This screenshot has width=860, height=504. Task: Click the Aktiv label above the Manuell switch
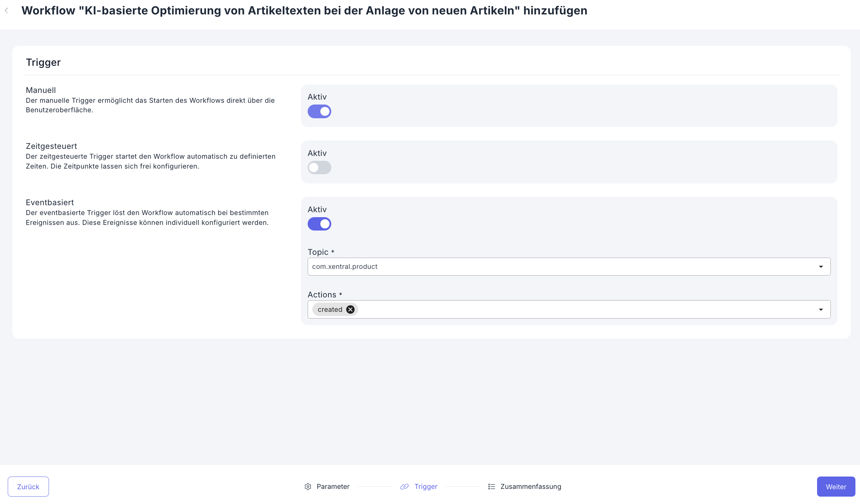coord(317,97)
